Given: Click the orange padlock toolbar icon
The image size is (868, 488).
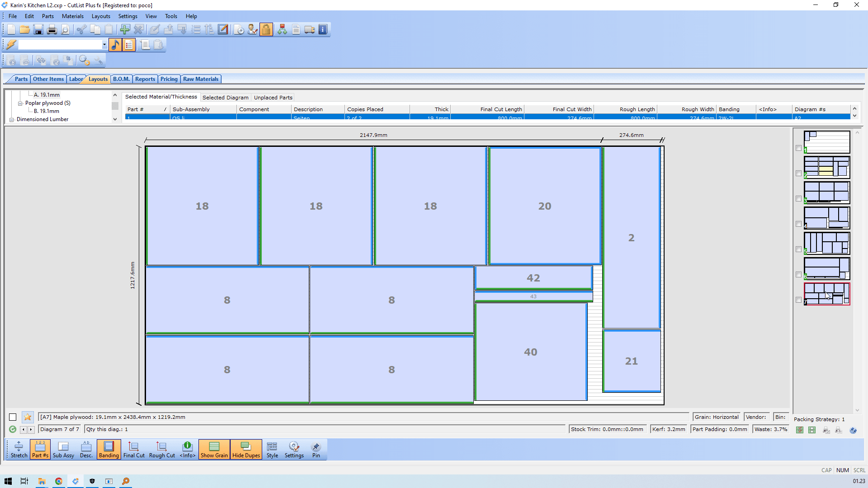Looking at the screenshot, I should tap(266, 30).
